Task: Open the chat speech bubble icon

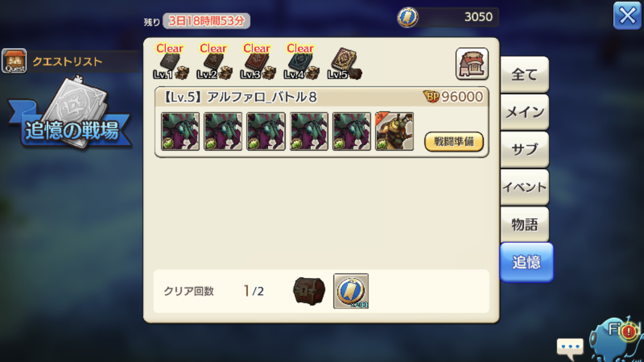Action: tap(570, 347)
